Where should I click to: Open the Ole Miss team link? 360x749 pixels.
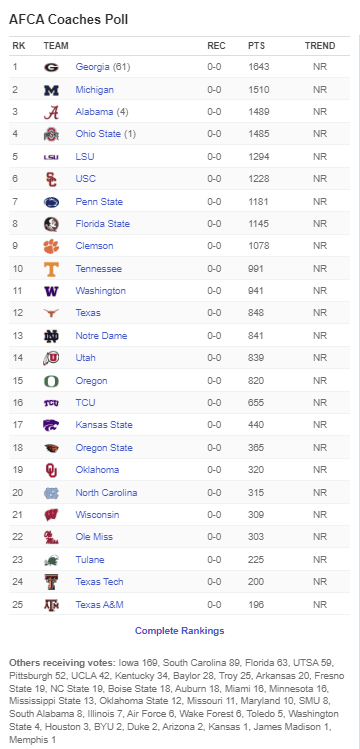94,537
